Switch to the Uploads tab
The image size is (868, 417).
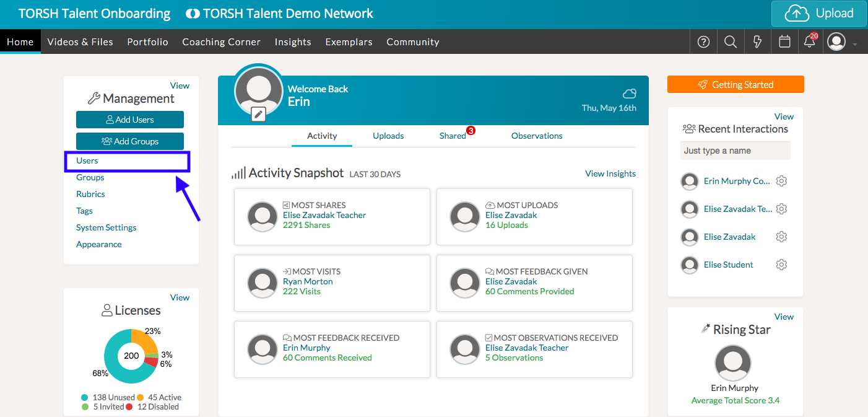388,136
